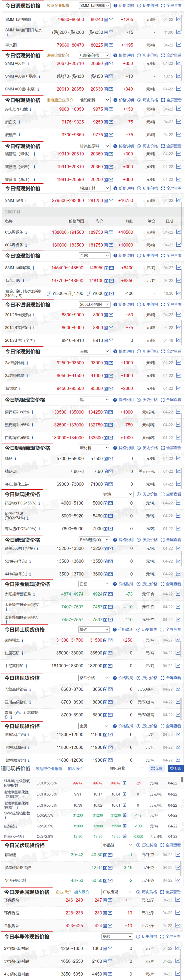This screenshot has width=185, height=980.
Task: Open the SMM 1#电解铜 category dropdown
Action: click(95, 6)
